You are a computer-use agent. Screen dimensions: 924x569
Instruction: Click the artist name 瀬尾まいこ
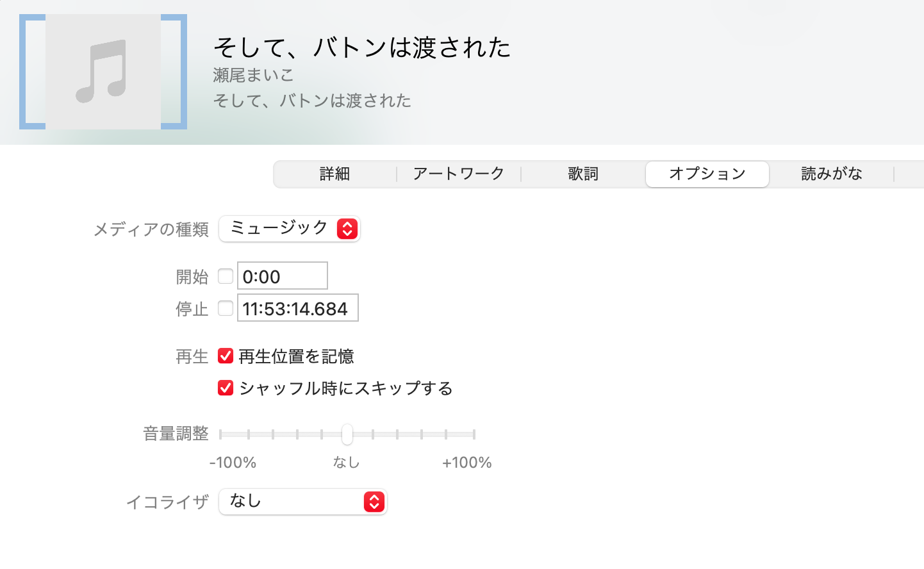pos(253,75)
